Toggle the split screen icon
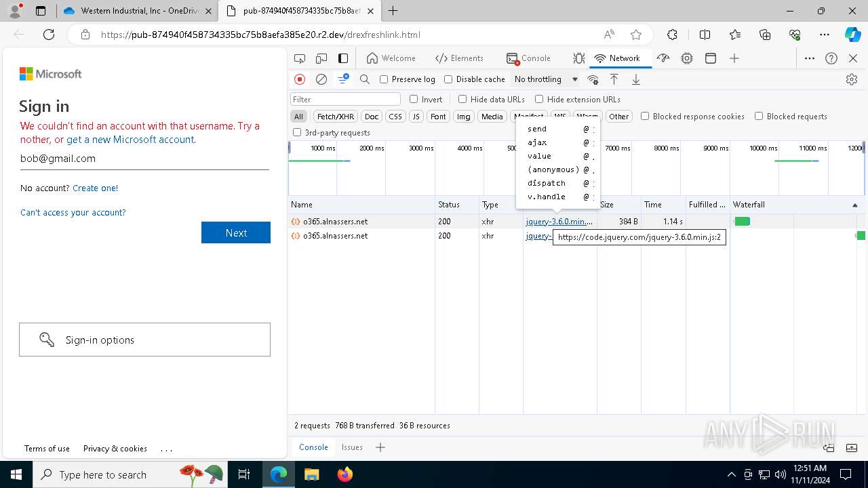 [x=705, y=35]
